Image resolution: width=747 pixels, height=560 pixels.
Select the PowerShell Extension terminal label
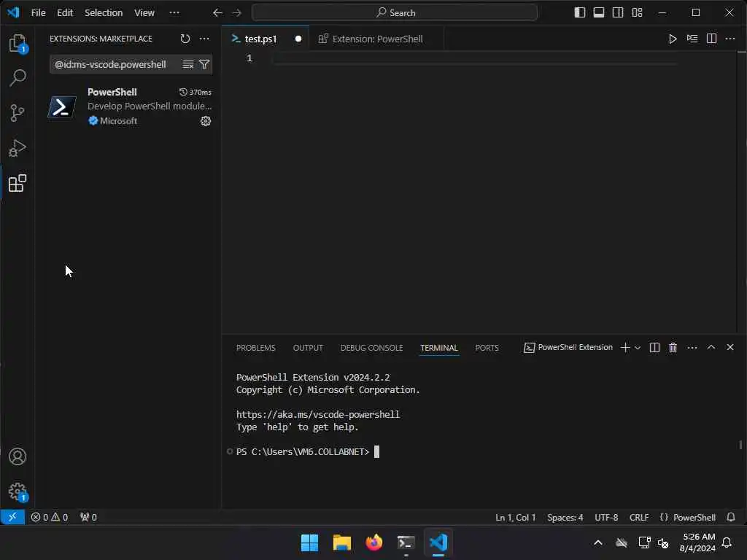click(568, 348)
